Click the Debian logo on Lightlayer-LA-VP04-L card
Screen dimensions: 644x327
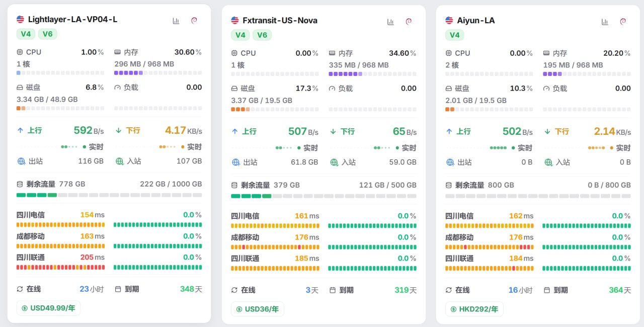pyautogui.click(x=194, y=21)
